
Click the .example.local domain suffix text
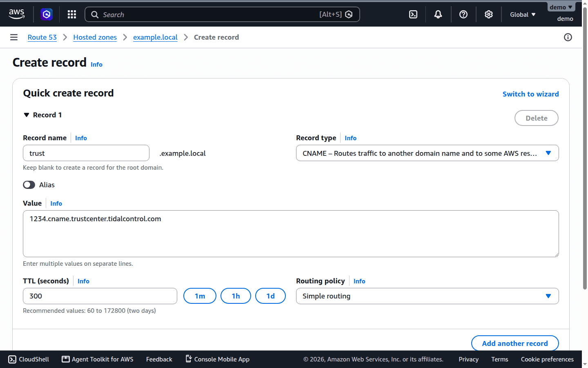(183, 153)
